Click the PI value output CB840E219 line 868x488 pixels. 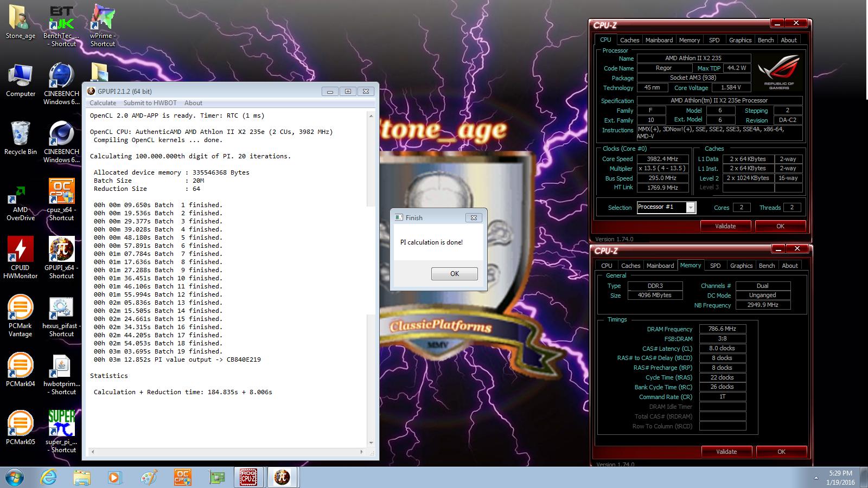pos(177,359)
